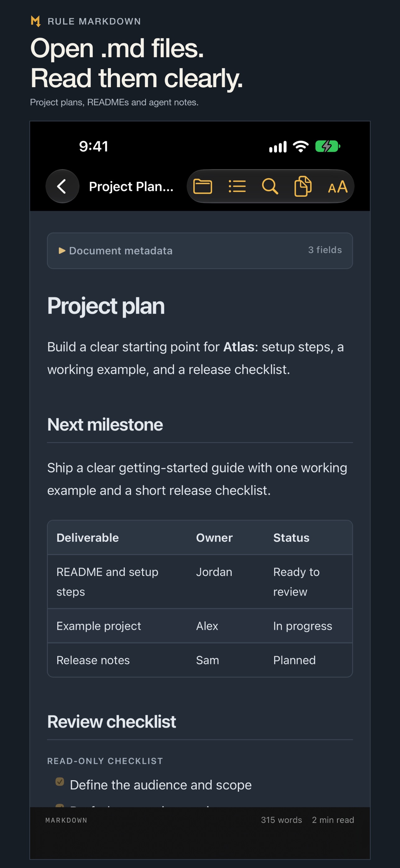Show the table of contents list icon
The width and height of the screenshot is (400, 868).
click(x=237, y=186)
